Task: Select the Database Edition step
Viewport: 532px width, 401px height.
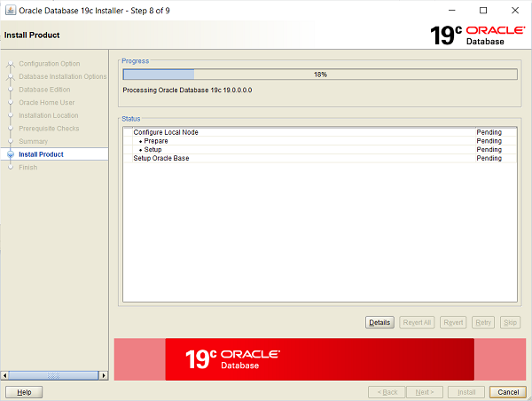Action: pyautogui.click(x=44, y=90)
